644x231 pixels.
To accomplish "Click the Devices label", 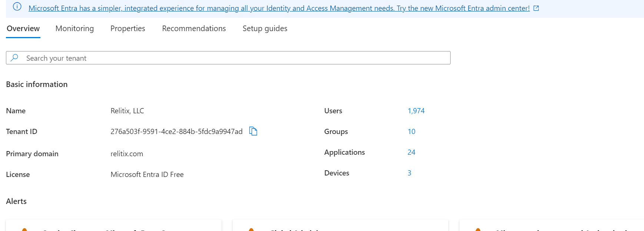I will point(337,173).
